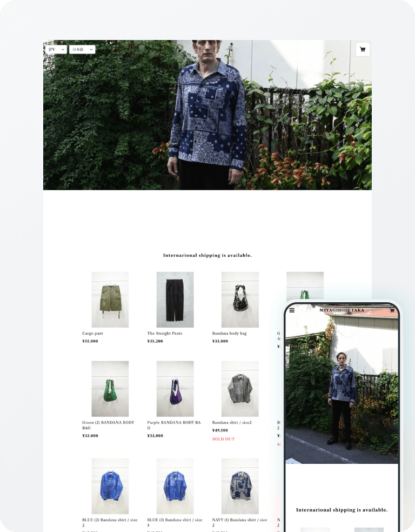Open the desktop shopping cart icon
Image resolution: width=415 pixels, height=532 pixels.
[363, 49]
